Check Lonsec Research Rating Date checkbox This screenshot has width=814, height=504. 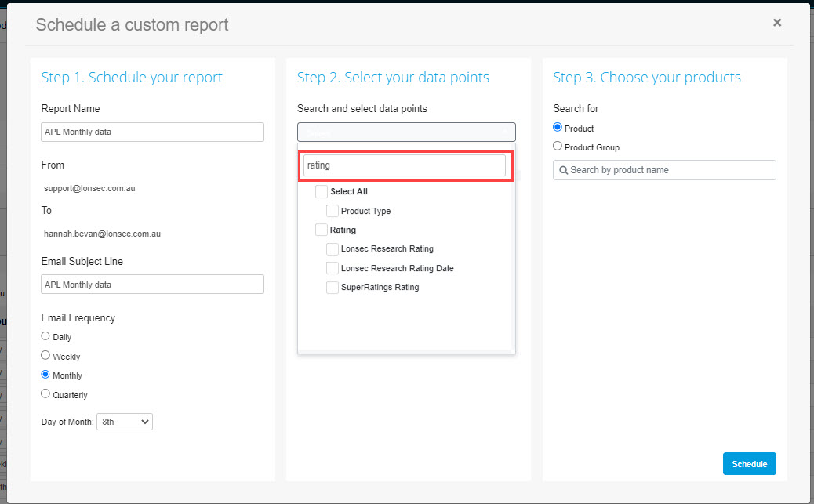click(333, 268)
